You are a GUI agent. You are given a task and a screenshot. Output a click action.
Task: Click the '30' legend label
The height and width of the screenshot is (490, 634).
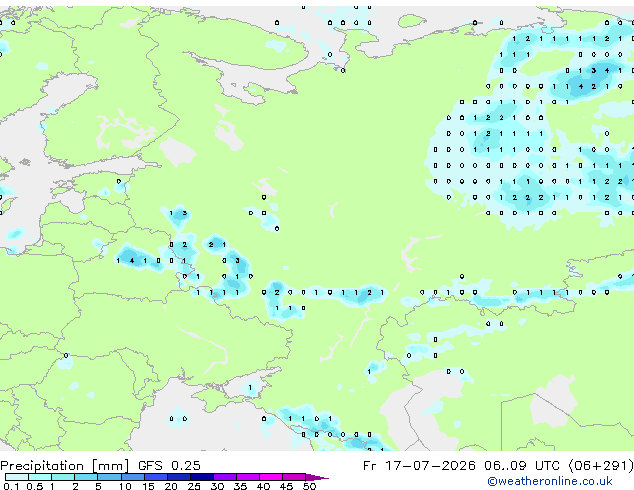click(x=217, y=486)
